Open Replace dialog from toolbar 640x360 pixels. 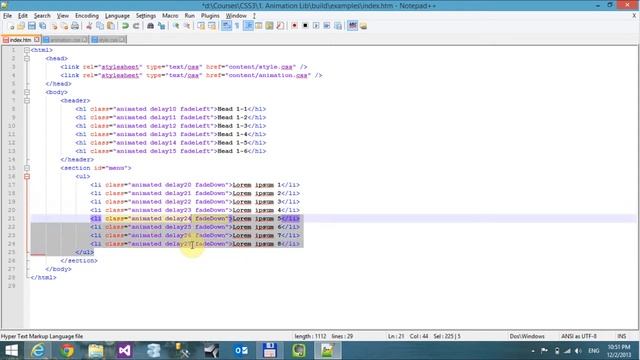coord(162,26)
